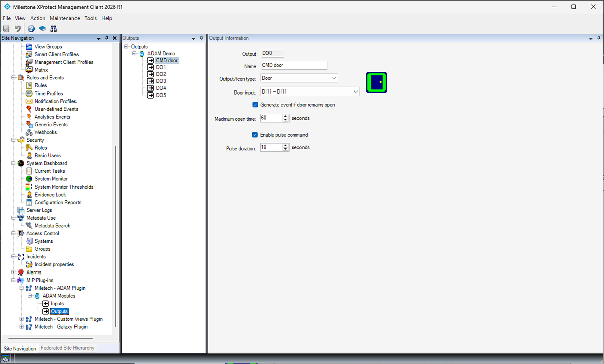Collapse the Security node
This screenshot has width=604, height=364.
click(13, 140)
